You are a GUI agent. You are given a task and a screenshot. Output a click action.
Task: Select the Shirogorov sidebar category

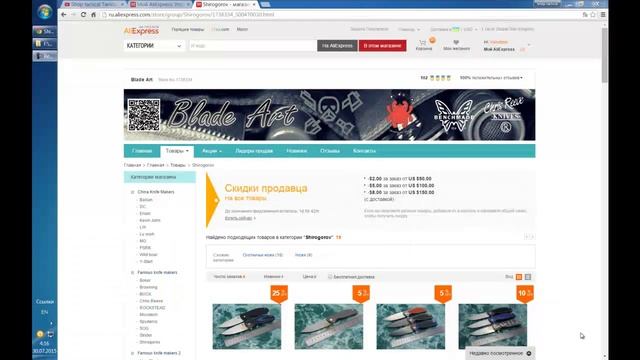(149, 342)
